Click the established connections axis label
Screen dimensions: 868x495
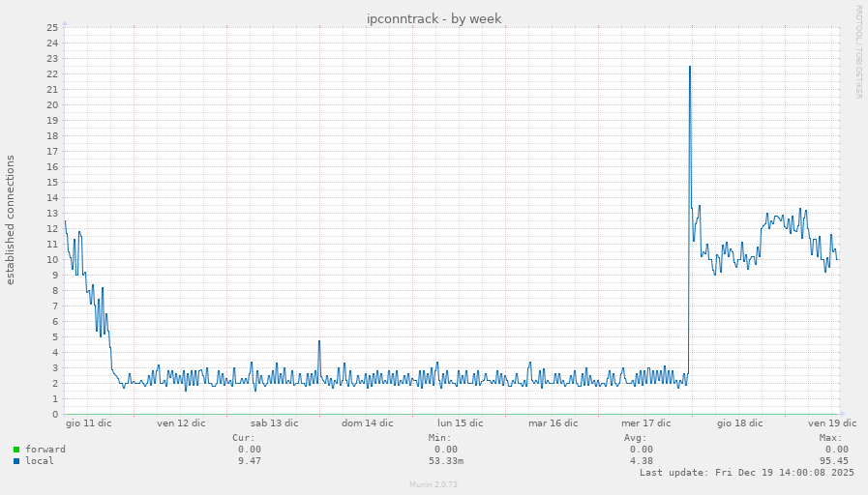point(12,220)
